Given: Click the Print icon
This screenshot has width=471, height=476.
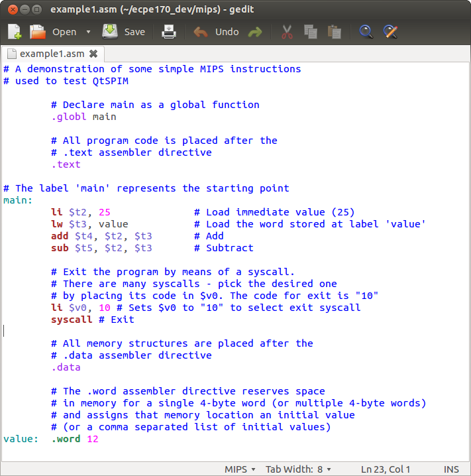Looking at the screenshot, I should pos(169,32).
